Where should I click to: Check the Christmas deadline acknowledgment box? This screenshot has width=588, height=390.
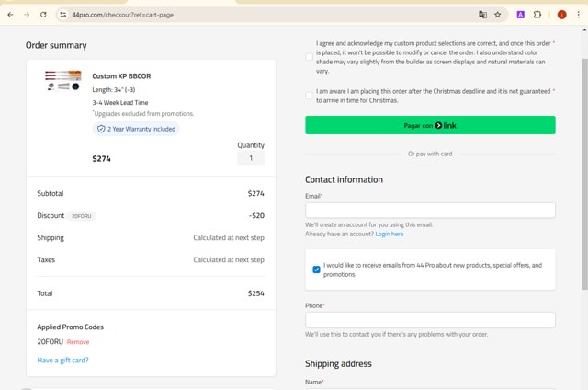point(310,96)
